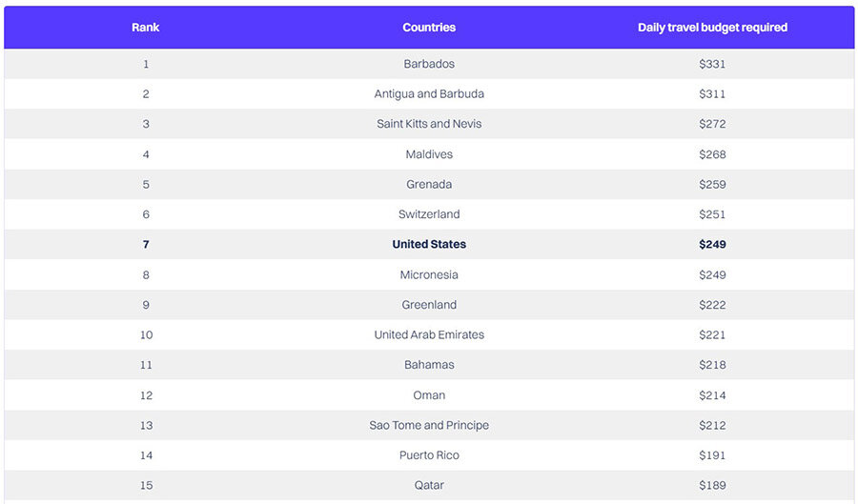This screenshot has height=504, width=858.
Task: Click the Greenland table entry
Action: click(429, 305)
